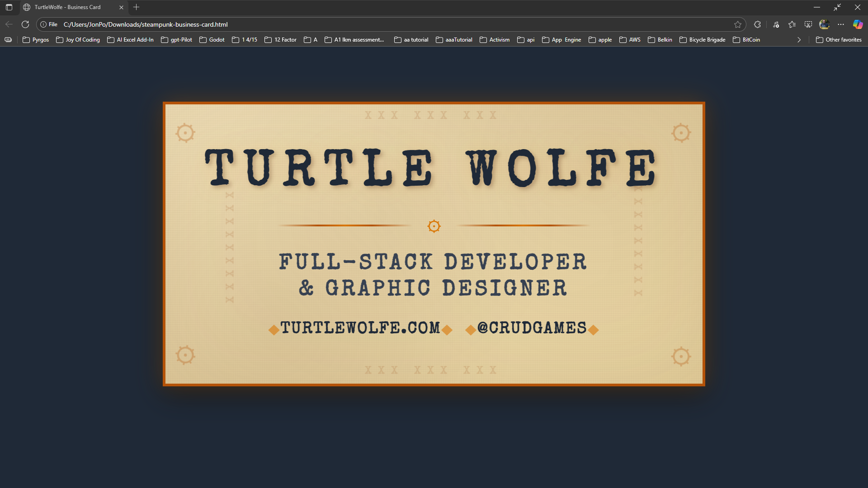Screen dimensions: 868x488
Task: Open Browser essentials
Action: click(x=776, y=24)
